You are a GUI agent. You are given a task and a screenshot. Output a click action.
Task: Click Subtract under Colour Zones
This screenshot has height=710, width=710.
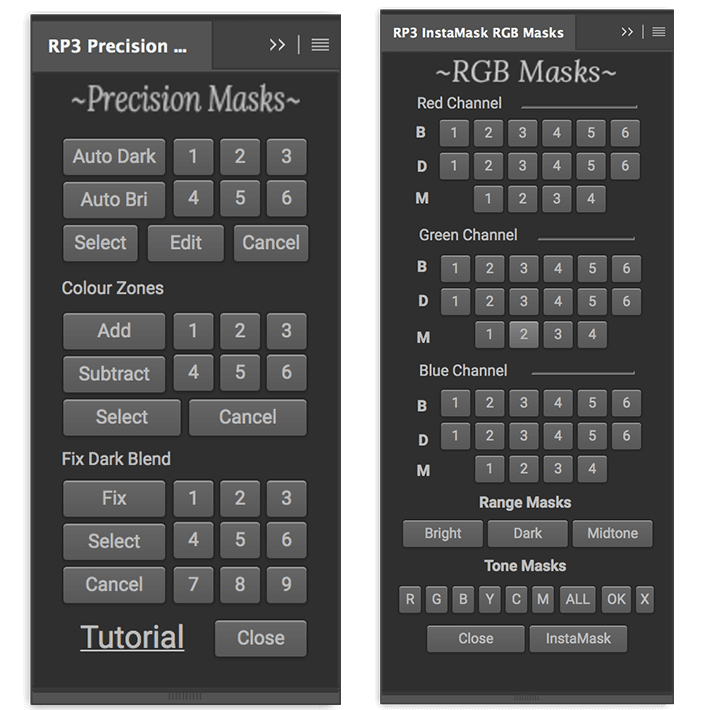(114, 374)
